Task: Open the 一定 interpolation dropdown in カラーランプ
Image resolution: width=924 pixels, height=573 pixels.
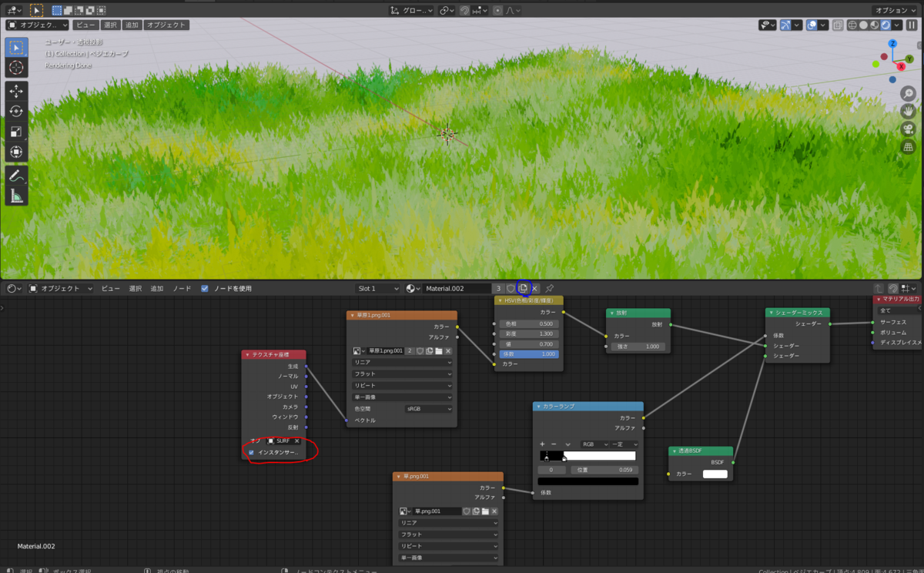Action: click(624, 444)
